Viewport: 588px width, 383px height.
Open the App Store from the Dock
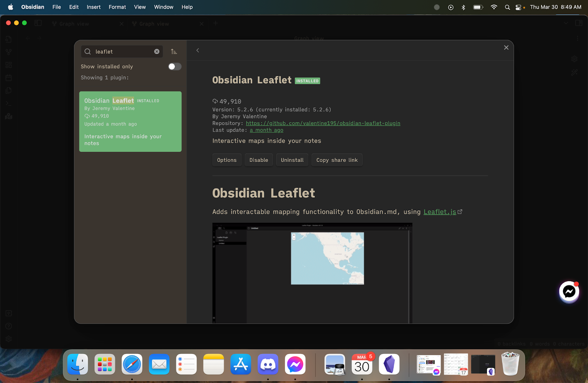tap(241, 364)
